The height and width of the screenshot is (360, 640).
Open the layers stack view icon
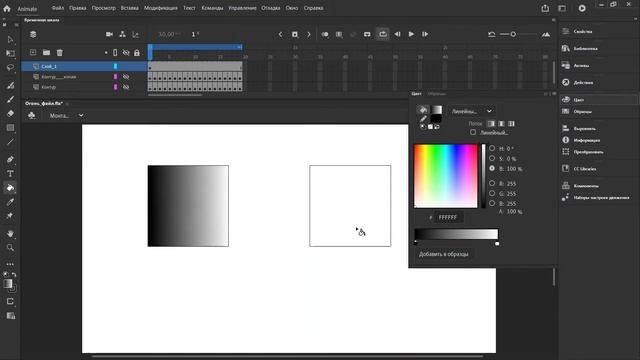[33, 34]
